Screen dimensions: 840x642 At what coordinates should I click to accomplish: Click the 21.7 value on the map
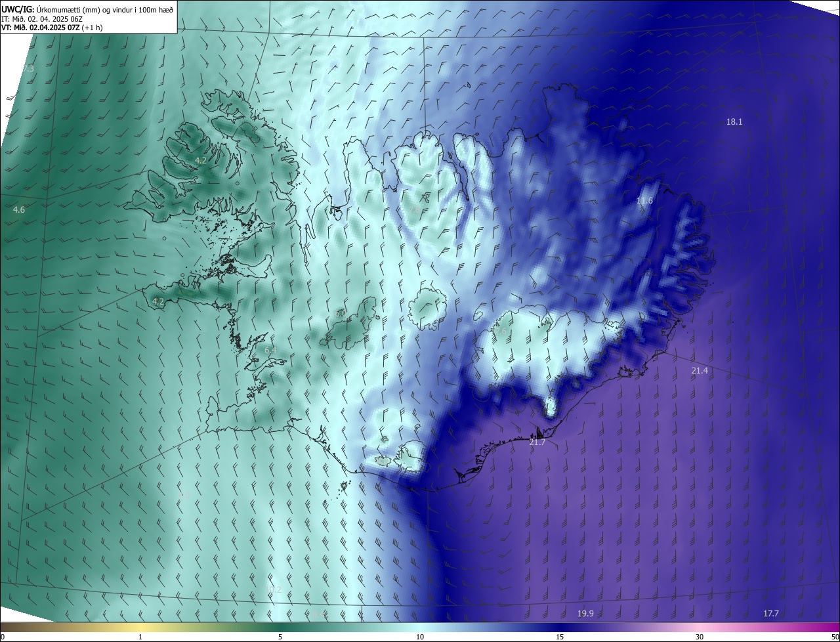click(537, 442)
